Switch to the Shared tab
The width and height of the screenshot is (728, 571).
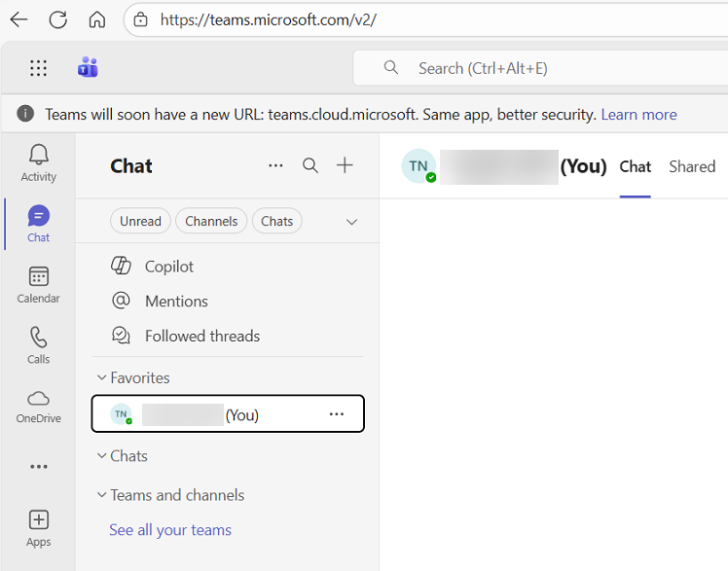pos(692,166)
